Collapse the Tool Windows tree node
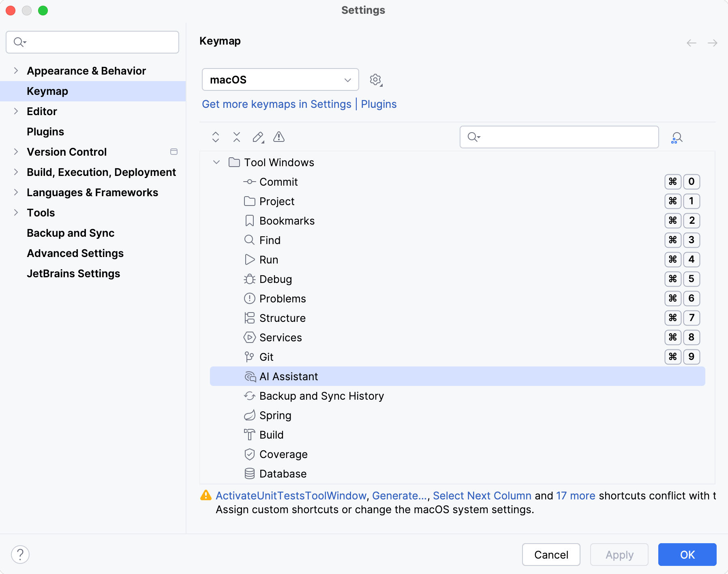728x574 pixels. click(x=216, y=162)
